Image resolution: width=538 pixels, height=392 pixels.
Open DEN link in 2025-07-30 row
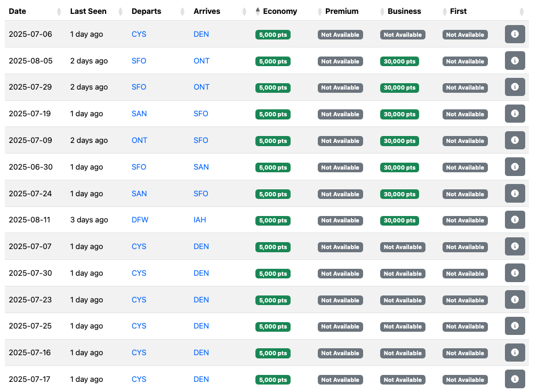coord(201,273)
